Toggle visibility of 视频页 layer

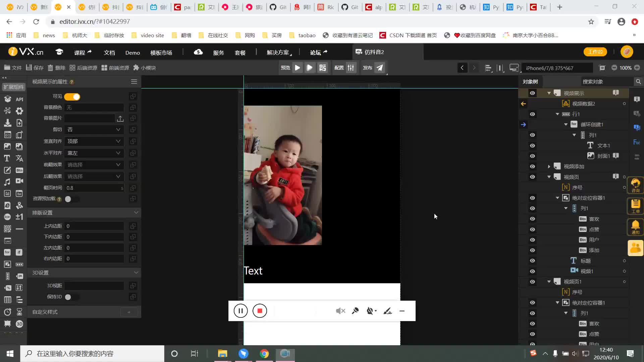pos(533,176)
